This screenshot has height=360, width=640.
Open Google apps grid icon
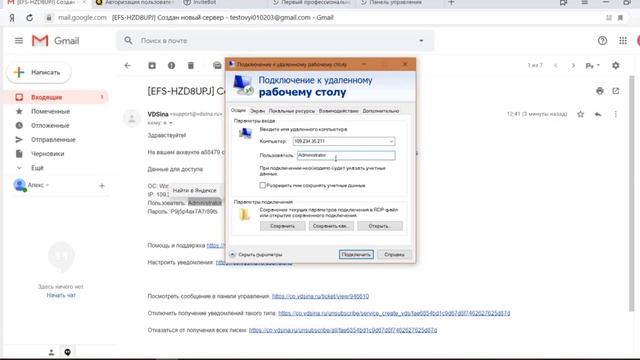tap(623, 40)
